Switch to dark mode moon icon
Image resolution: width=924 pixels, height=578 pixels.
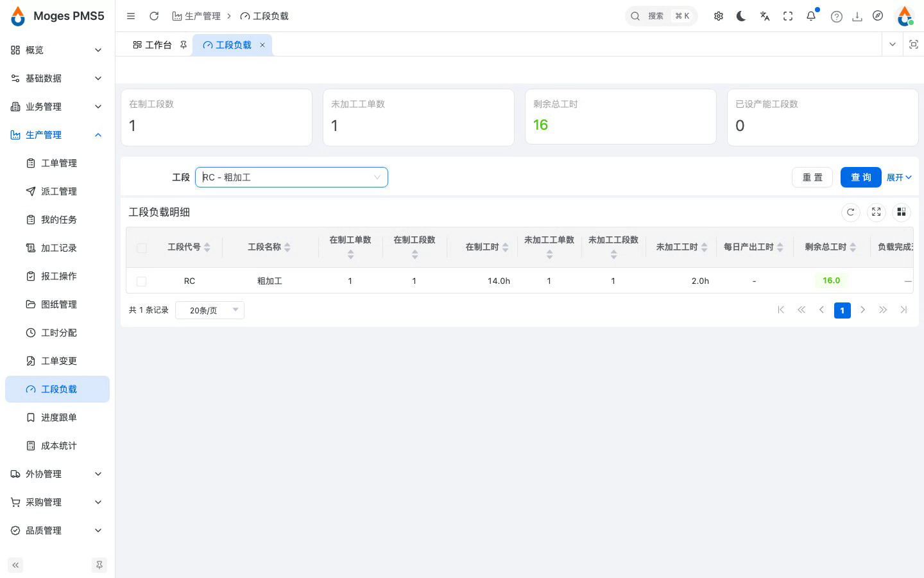[742, 16]
